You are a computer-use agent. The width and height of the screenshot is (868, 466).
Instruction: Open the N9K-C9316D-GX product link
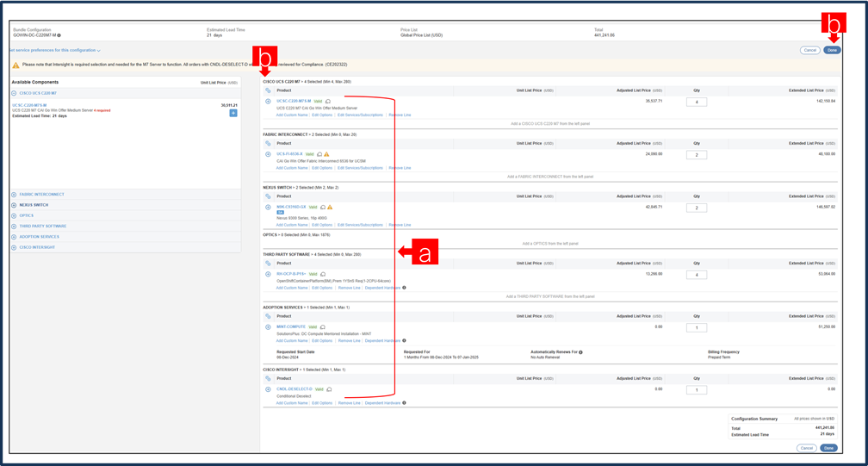[x=291, y=207]
